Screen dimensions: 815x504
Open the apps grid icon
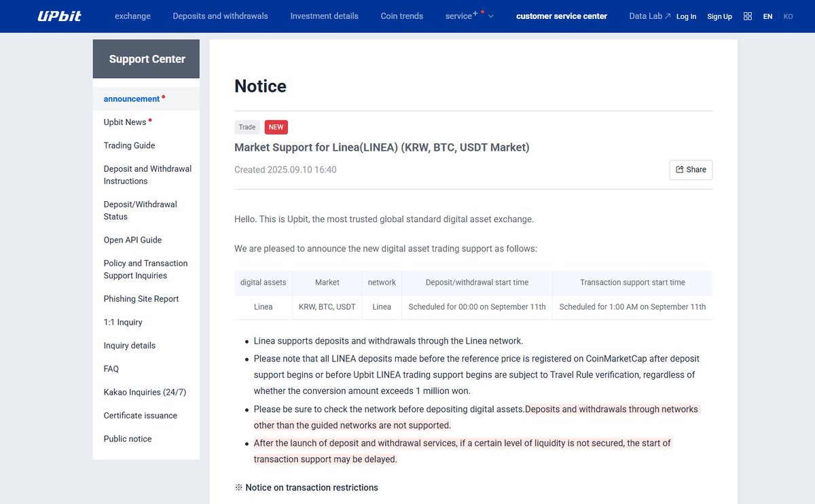pos(748,16)
